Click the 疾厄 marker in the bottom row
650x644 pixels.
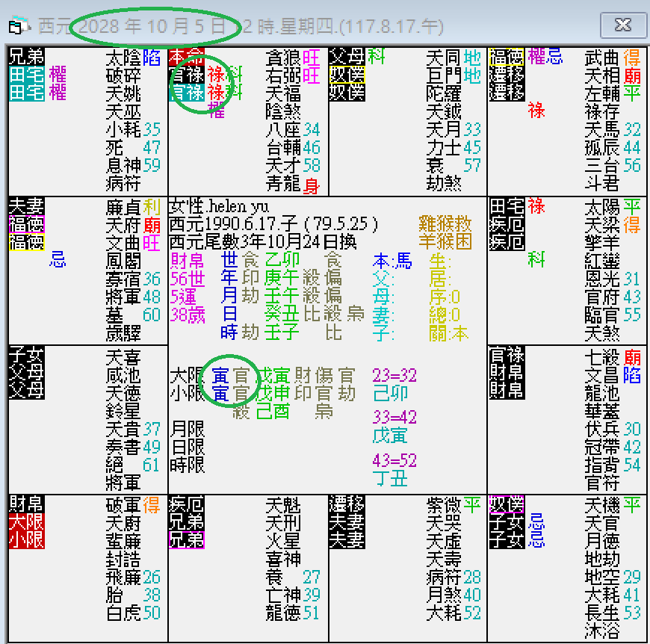(185, 503)
